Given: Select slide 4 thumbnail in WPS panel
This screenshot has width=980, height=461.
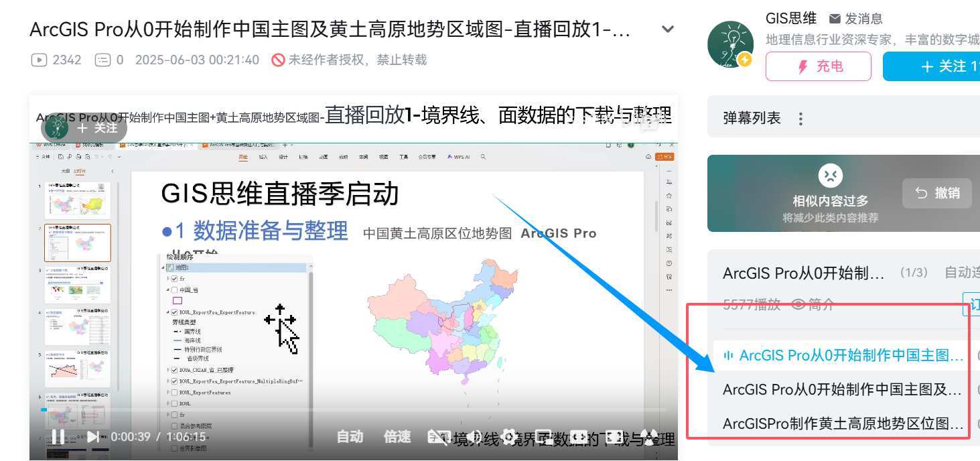Looking at the screenshot, I should click(x=78, y=326).
